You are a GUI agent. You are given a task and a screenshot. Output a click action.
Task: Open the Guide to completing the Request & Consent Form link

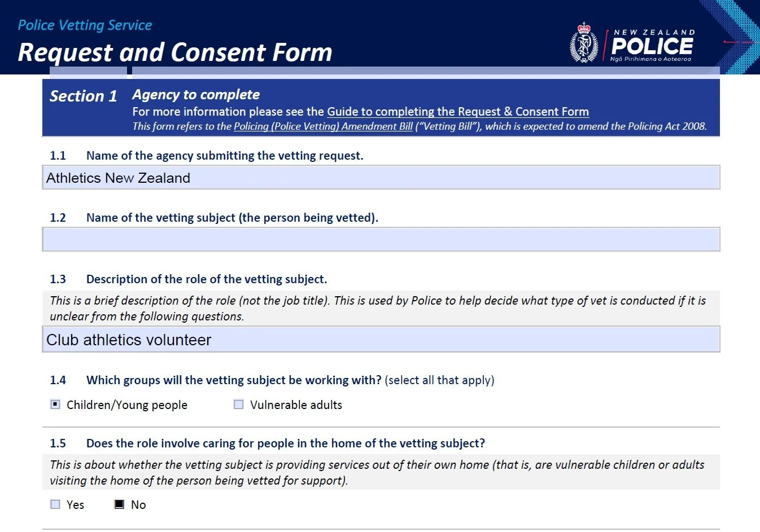(x=458, y=112)
